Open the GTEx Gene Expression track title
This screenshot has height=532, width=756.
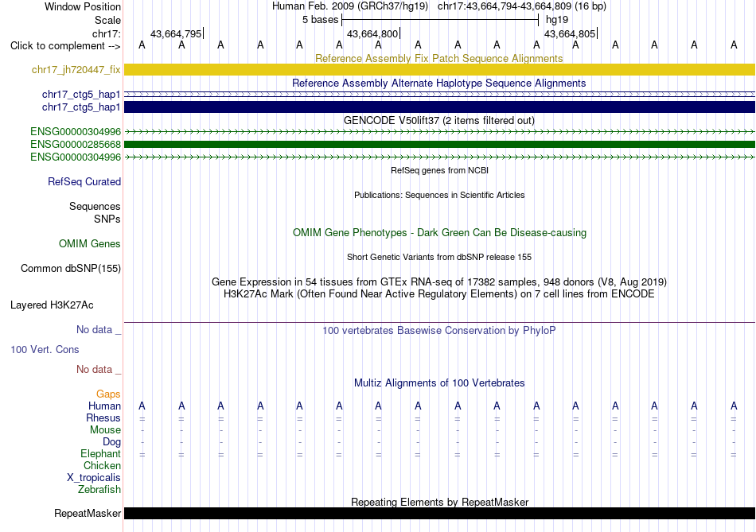pos(439,282)
